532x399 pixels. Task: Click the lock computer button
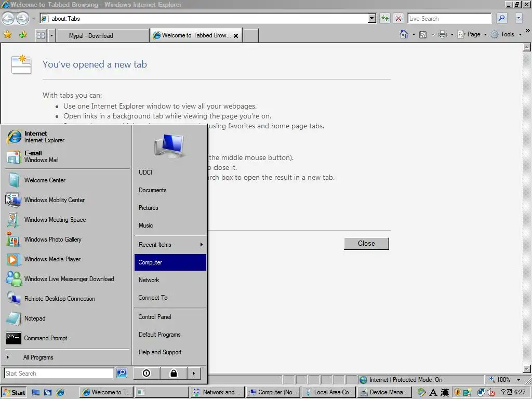[174, 373]
